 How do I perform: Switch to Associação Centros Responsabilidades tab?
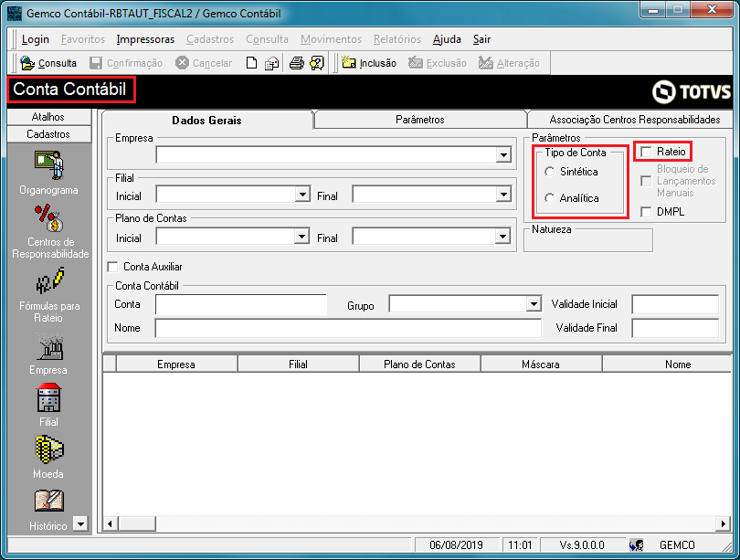pos(635,120)
